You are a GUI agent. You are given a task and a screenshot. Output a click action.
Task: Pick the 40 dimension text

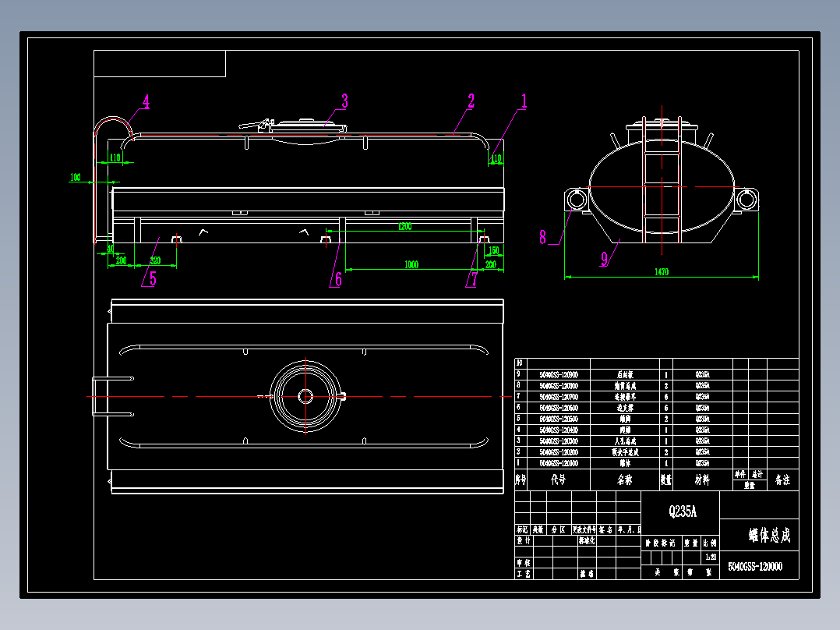click(111, 249)
